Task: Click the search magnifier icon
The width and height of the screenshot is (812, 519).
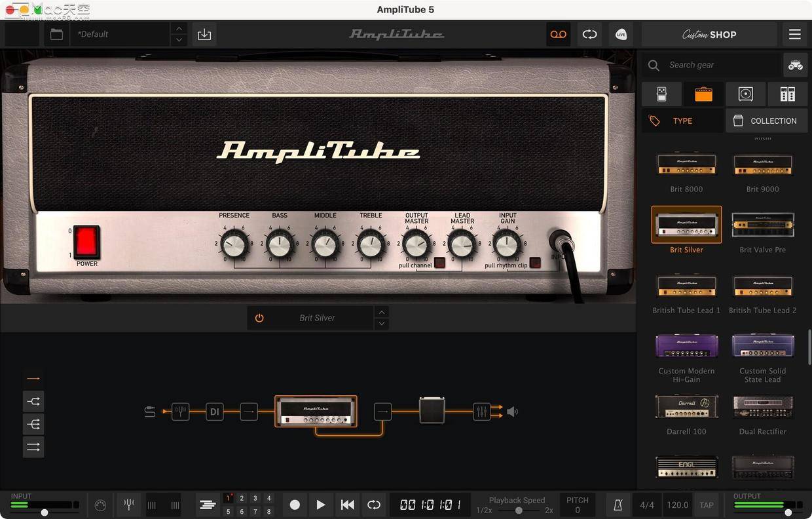Action: [654, 66]
